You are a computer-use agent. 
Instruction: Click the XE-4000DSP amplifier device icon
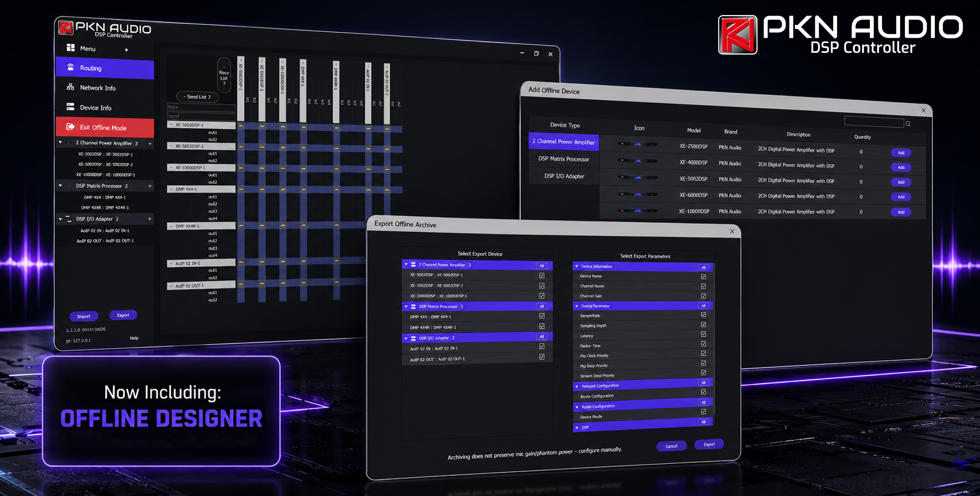(x=638, y=161)
